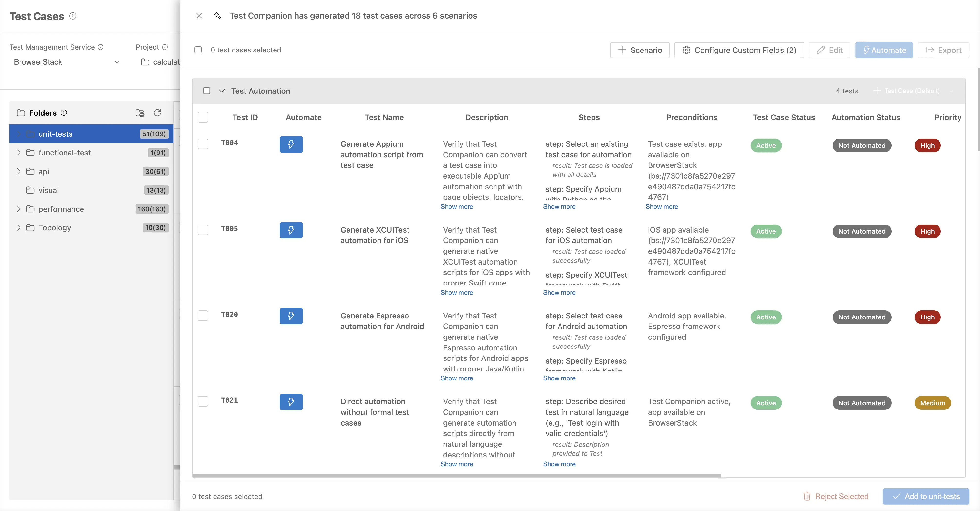The height and width of the screenshot is (511, 980).
Task: Click Add to unit-tests button
Action: 926,497
